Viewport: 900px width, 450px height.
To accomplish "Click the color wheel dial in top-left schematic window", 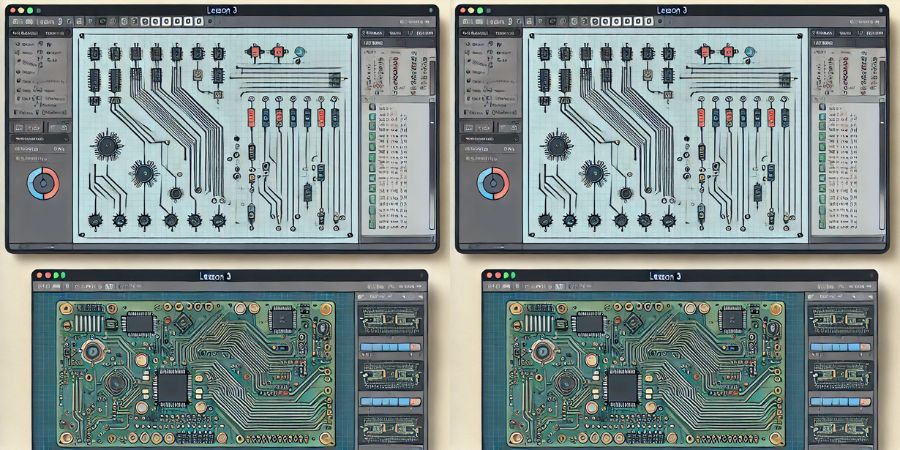I will [43, 184].
